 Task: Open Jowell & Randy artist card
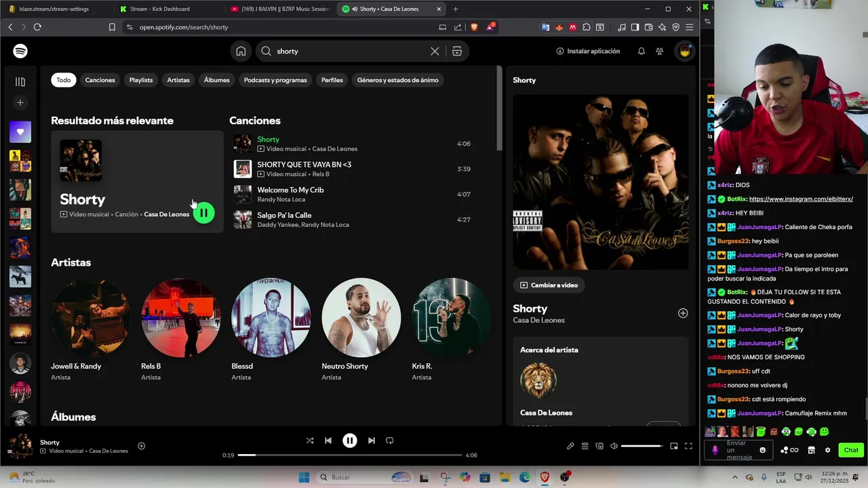tap(90, 329)
